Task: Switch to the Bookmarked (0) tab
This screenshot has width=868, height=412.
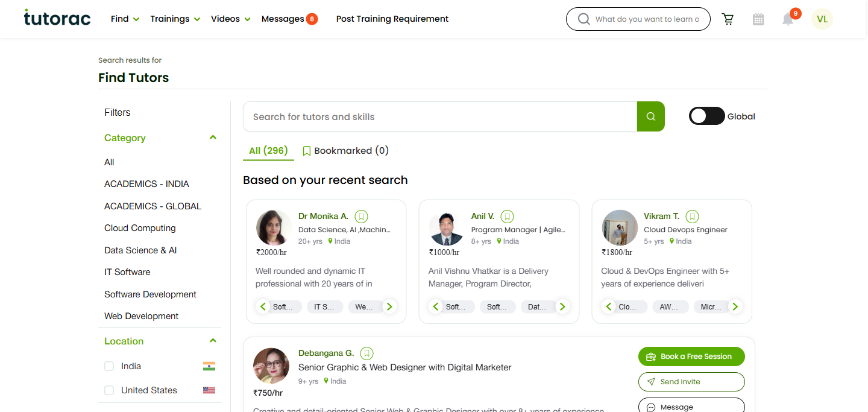Action: [345, 150]
